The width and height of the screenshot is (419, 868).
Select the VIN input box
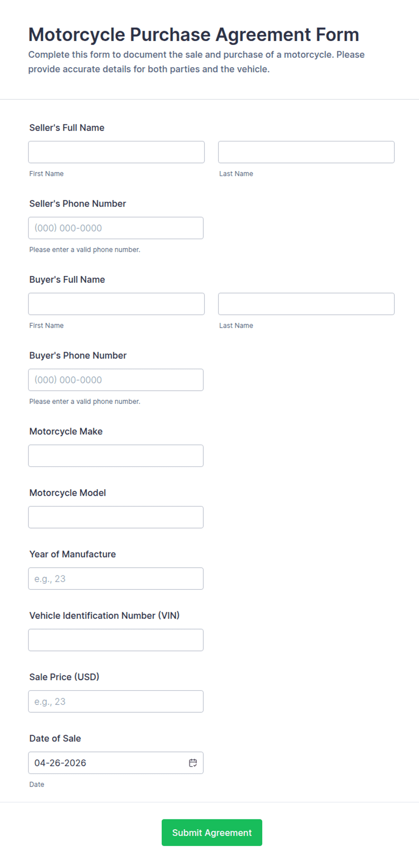click(x=116, y=640)
